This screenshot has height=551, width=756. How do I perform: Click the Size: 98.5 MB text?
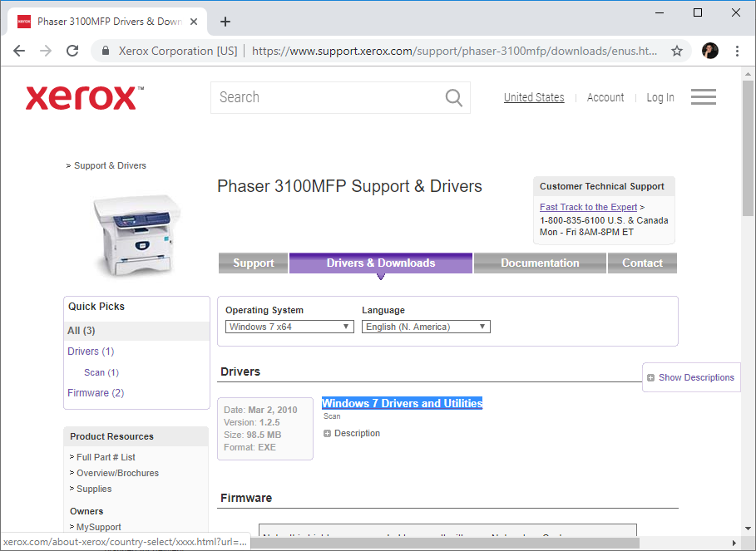(x=252, y=435)
